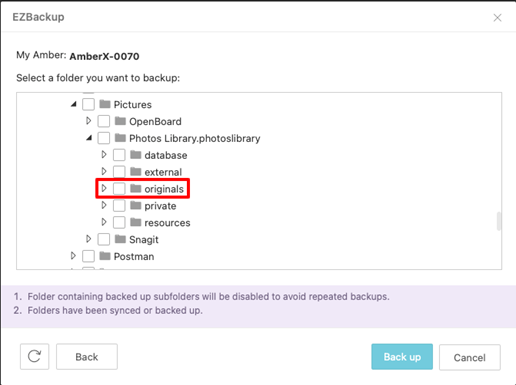Go to previous step with Back

[87, 357]
